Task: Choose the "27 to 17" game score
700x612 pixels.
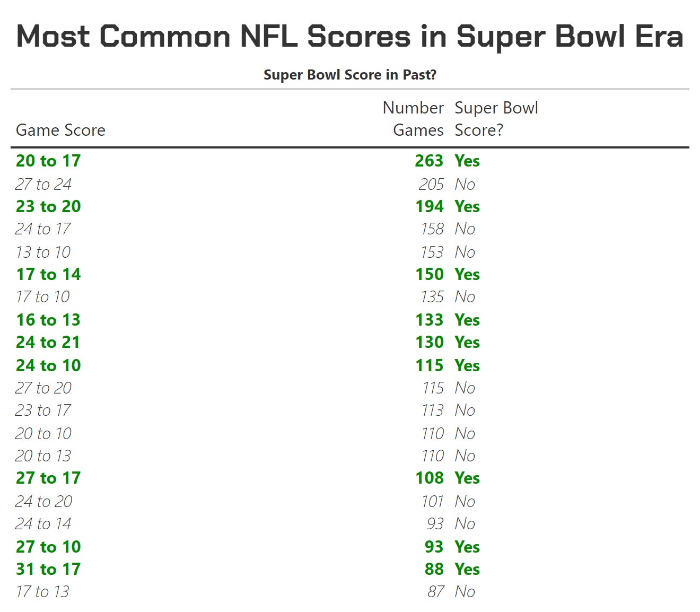Action: pos(48,478)
